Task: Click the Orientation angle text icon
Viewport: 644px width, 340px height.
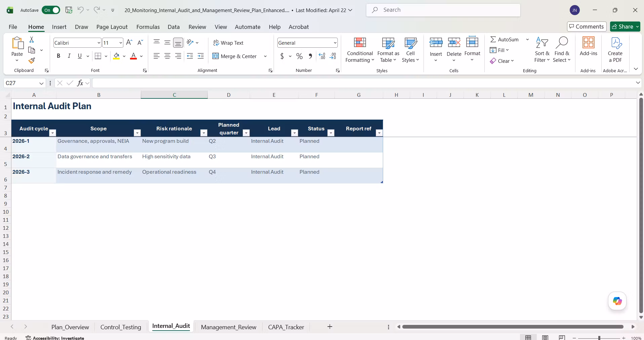Action: pos(190,42)
